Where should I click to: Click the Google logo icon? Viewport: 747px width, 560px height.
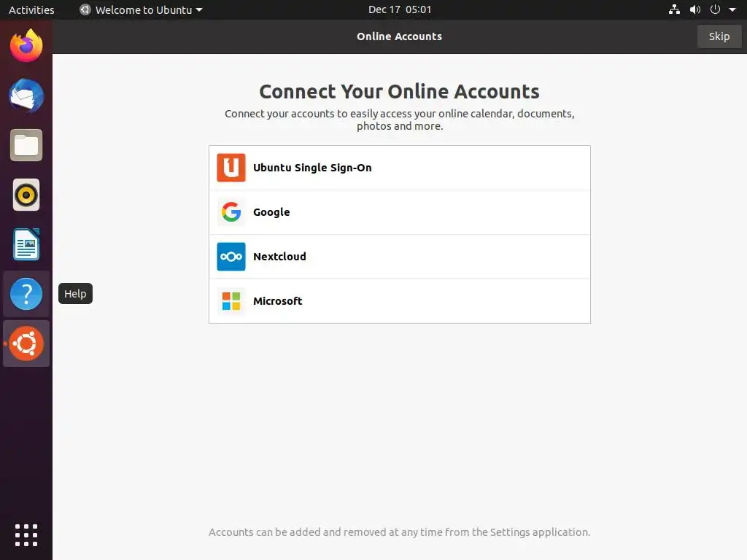click(x=231, y=212)
